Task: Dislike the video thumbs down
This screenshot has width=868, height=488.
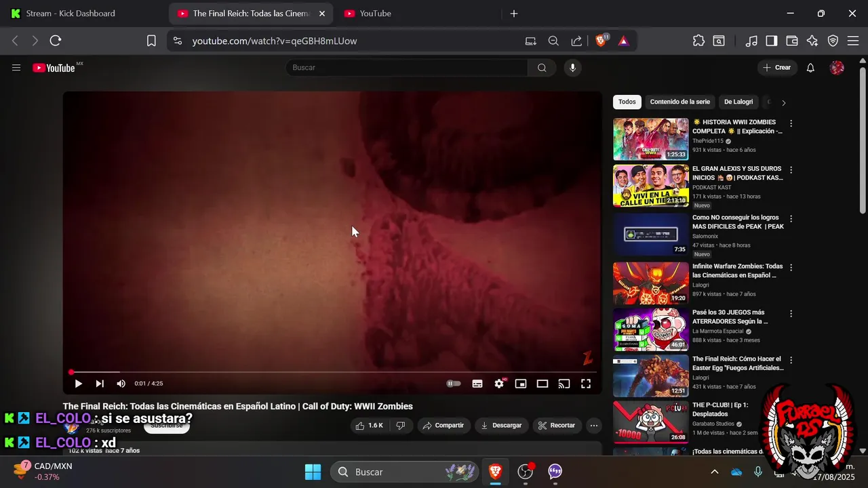Action: [x=401, y=426]
